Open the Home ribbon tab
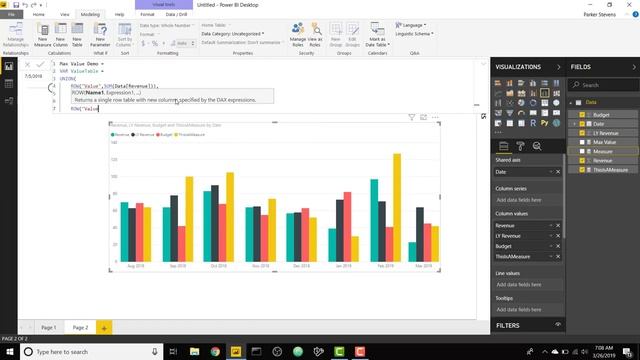Viewport: 640px width, 360px height. 38,14
